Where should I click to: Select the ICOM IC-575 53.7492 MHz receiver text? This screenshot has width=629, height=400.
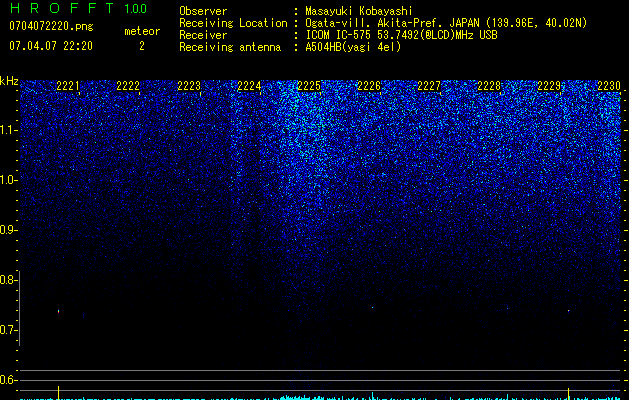pos(401,35)
